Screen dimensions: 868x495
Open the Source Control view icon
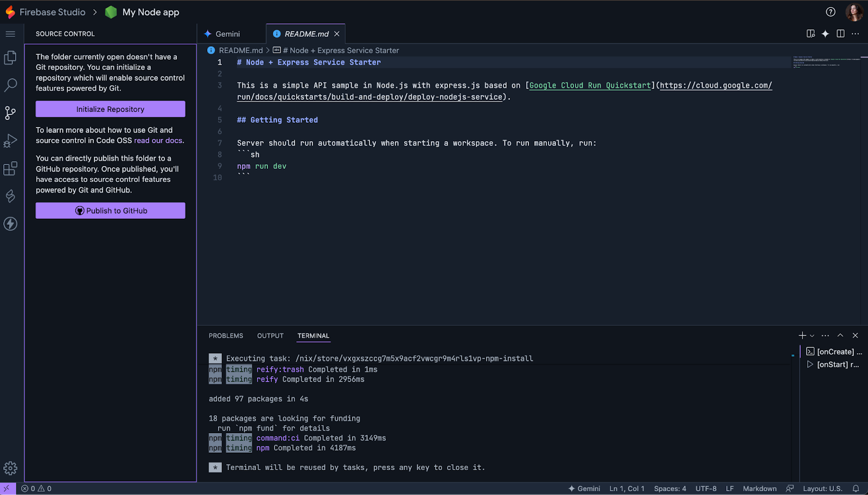tap(10, 113)
